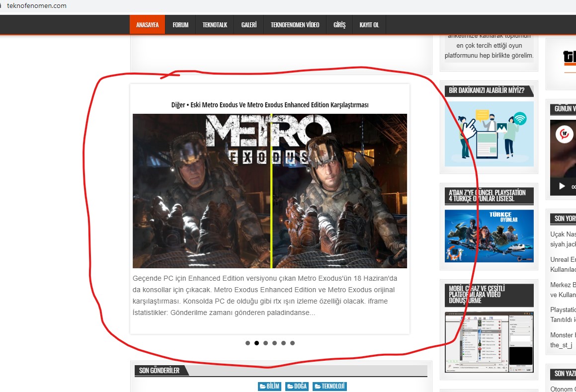576x392 pixels.
Task: Click A'dan Z'ye Güncel PlayStation 4 heading
Action: click(487, 195)
